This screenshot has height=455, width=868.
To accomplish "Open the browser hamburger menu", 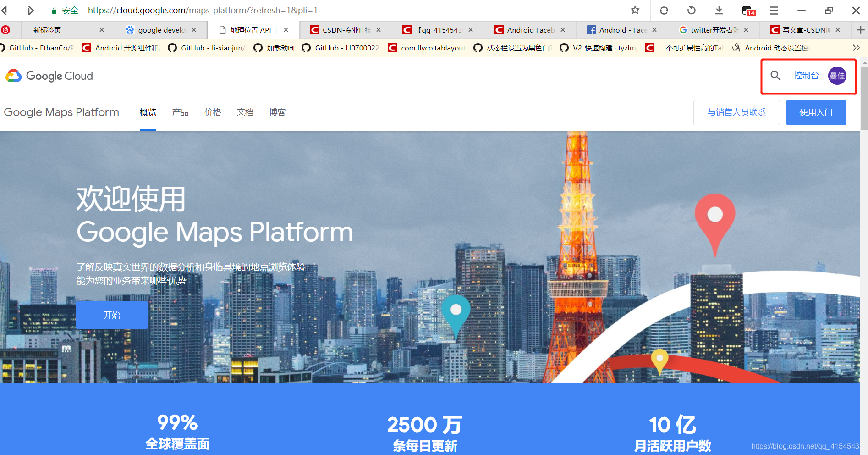I will (x=774, y=10).
